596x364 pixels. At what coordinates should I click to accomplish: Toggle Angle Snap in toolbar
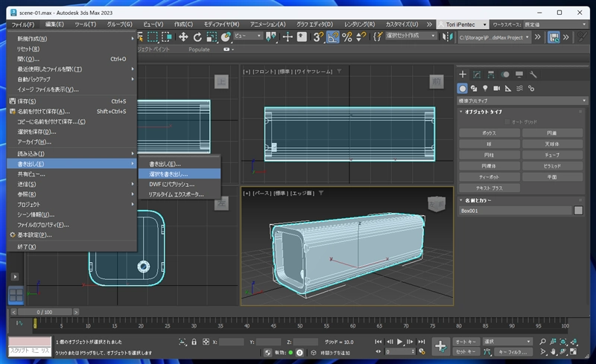pyautogui.click(x=332, y=37)
